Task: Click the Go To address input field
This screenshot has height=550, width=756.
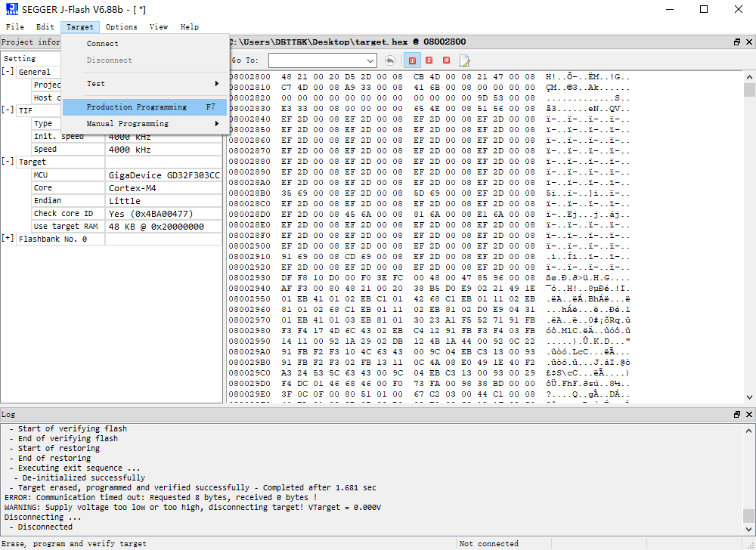Action: (x=318, y=60)
